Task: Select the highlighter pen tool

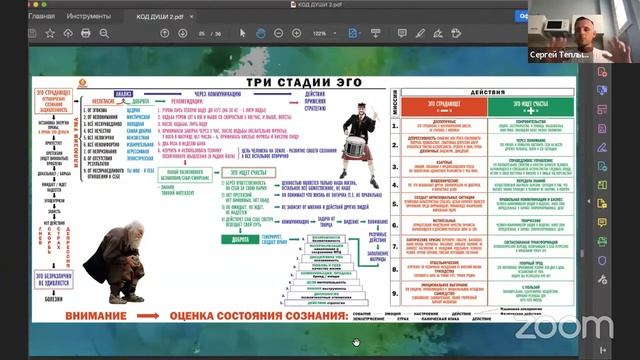Action: [420, 33]
